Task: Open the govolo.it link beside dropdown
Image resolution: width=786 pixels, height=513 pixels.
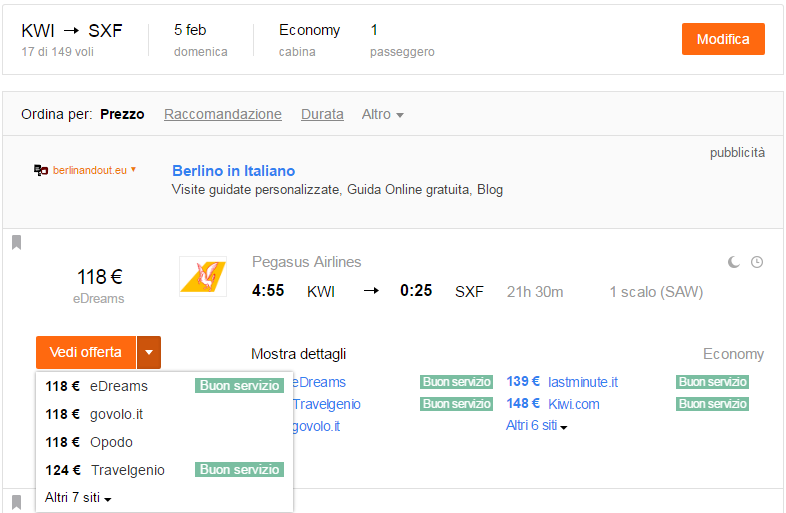Action: point(316,426)
